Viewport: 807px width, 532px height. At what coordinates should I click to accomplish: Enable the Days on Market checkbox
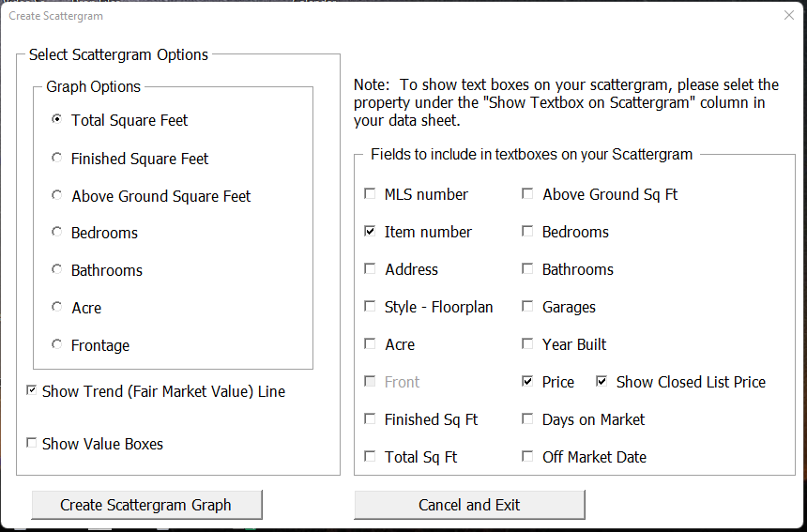[527, 419]
